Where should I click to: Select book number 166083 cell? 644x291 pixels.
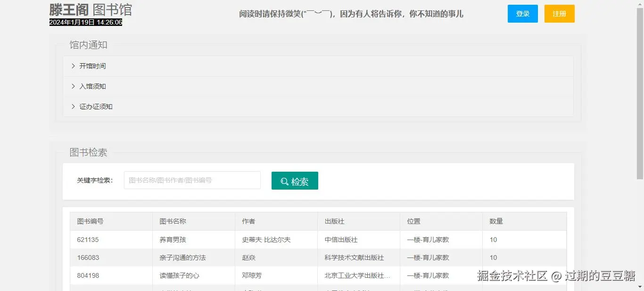(111, 258)
